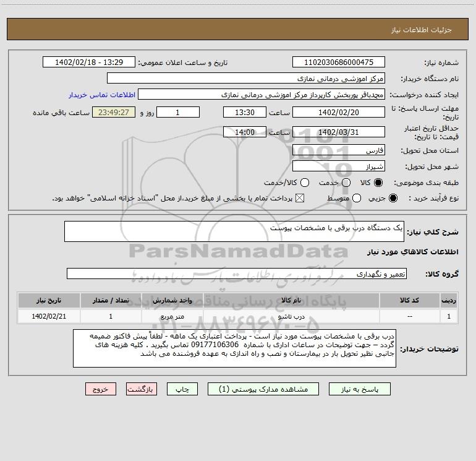Viewport: 476px width, 461px height.
Task: Click the تعداد / مقدار column header
Action: click(111, 300)
